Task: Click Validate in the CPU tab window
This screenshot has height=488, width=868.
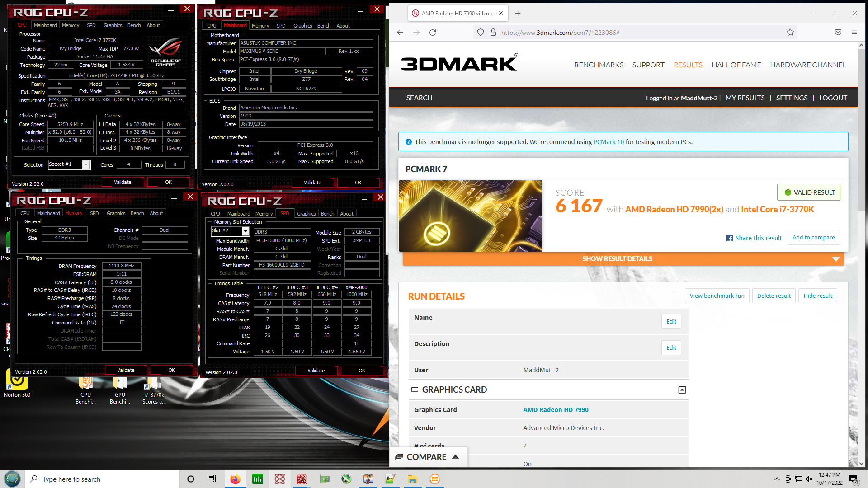Action: pyautogui.click(x=123, y=182)
